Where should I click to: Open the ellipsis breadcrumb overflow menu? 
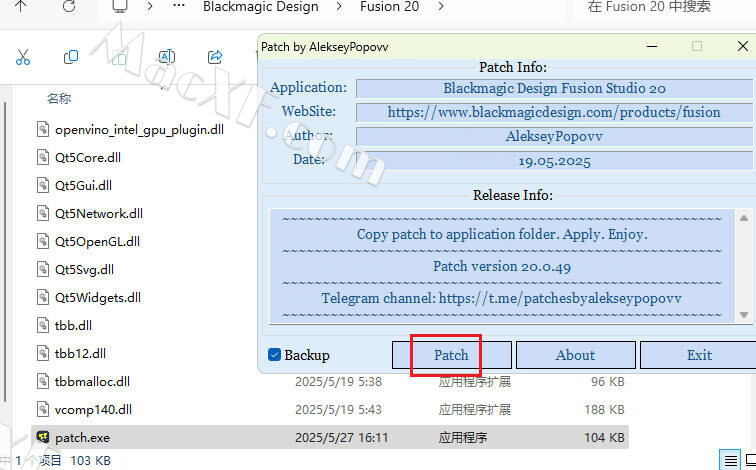(179, 6)
